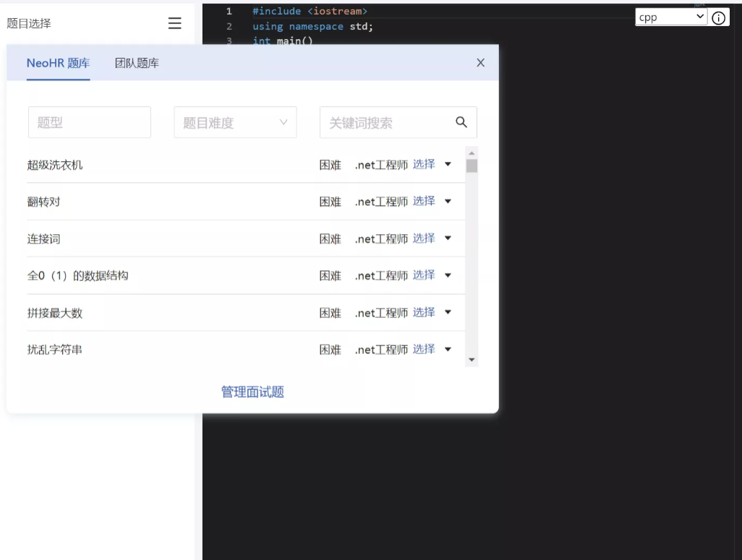Screen dimensions: 742x560
Task: Click the 困难 label in 超级洗衣机 row
Action: tap(331, 165)
